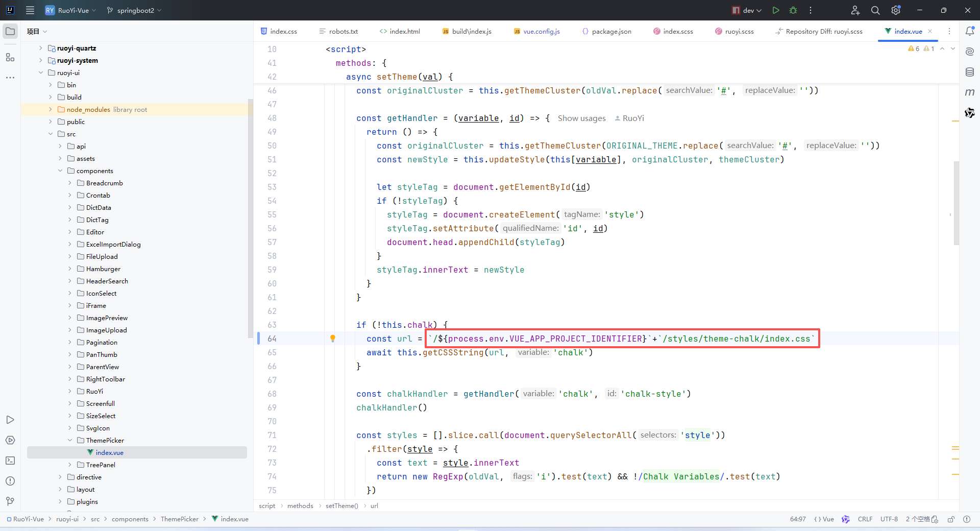Toggle the read-only lock icon in the status bar

(x=951, y=519)
